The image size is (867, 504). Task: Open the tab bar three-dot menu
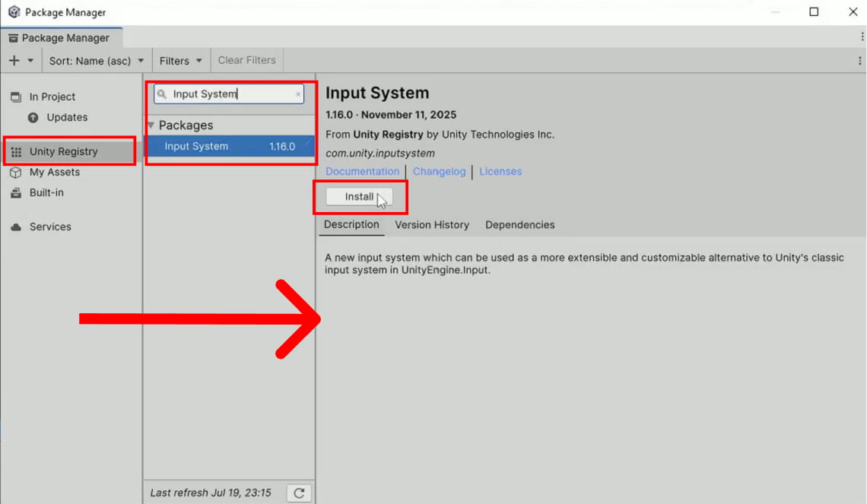click(862, 36)
